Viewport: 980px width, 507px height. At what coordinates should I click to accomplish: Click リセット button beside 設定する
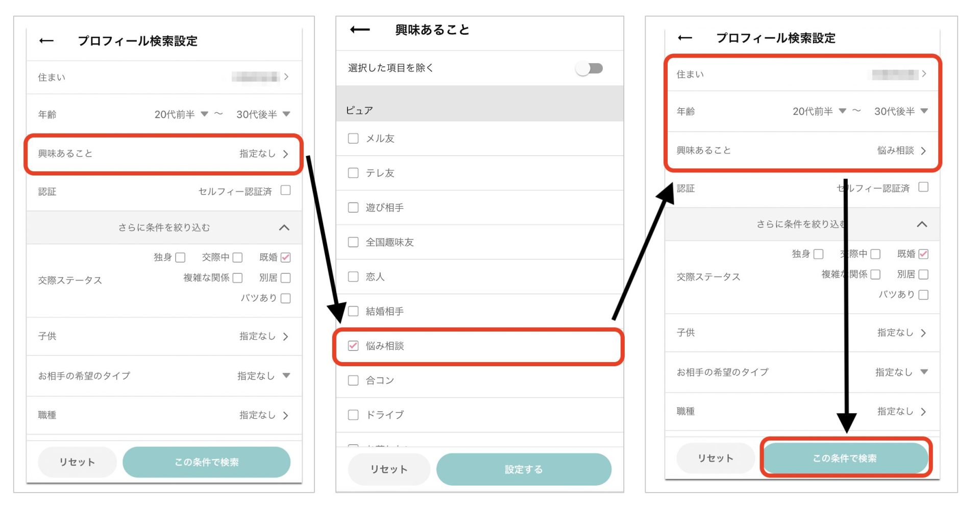coord(389,469)
